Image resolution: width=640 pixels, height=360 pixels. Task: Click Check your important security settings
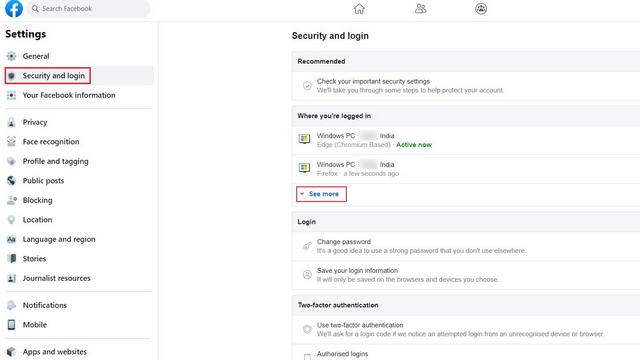[466, 86]
